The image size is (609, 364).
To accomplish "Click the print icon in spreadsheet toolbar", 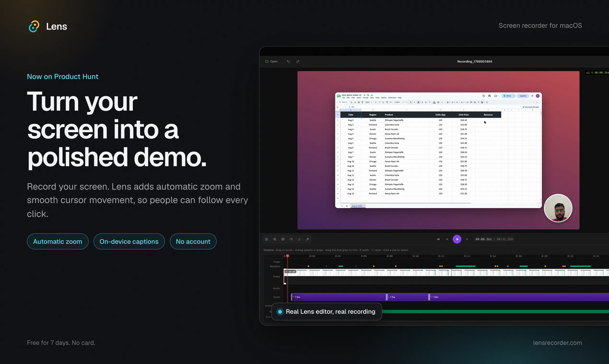I will pos(358,102).
